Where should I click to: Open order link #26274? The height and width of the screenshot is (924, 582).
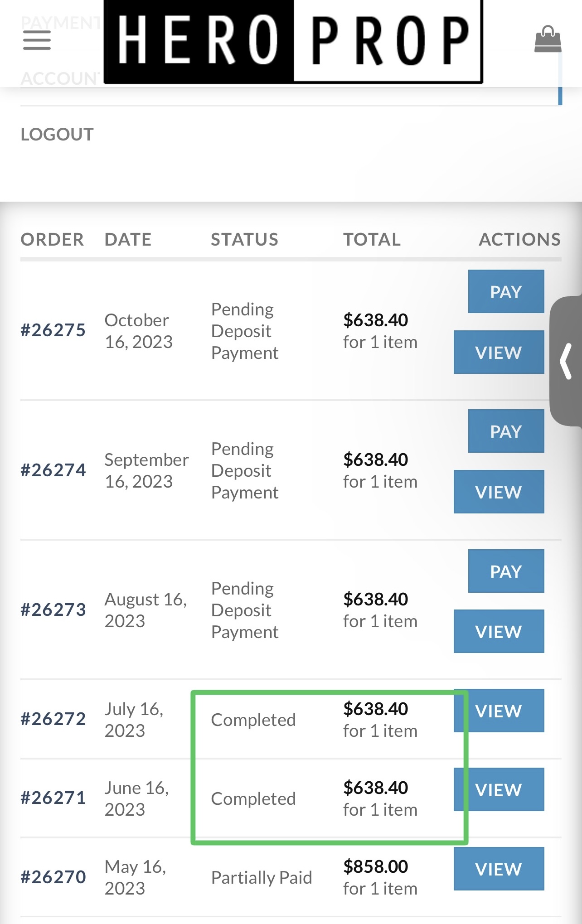[53, 470]
